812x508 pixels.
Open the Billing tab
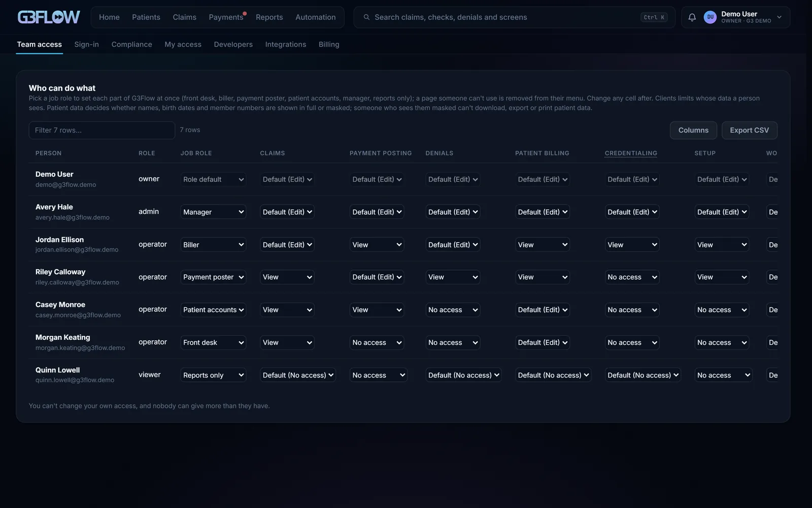(x=329, y=45)
